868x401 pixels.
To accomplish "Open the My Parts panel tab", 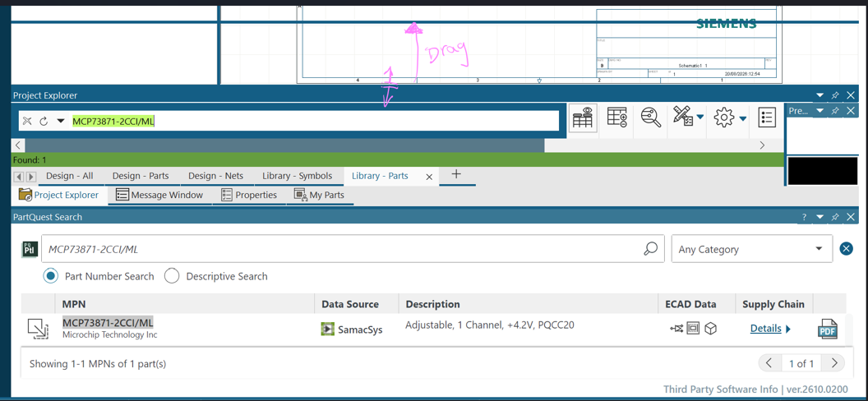I will point(320,195).
